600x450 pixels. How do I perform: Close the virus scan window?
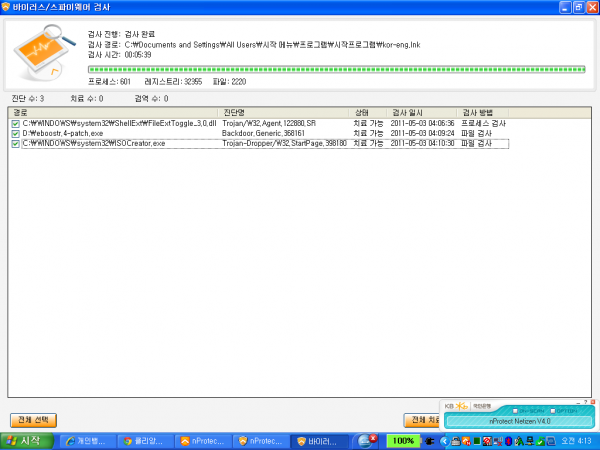tap(592, 7)
